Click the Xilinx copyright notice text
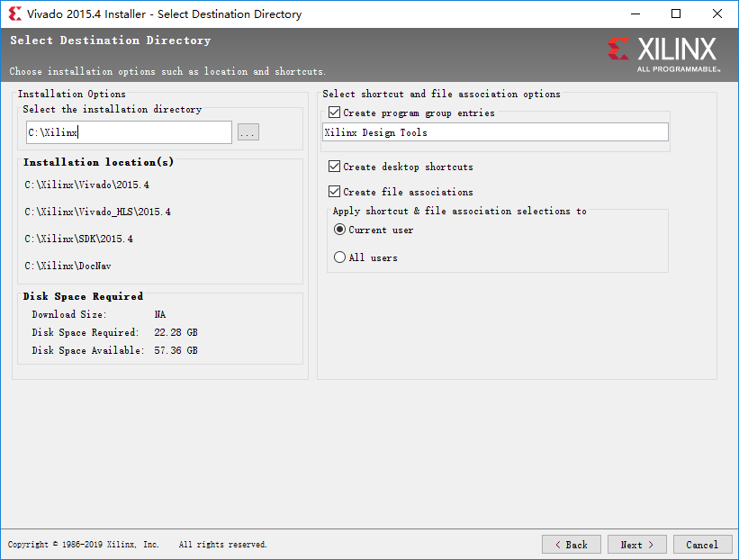This screenshot has width=739, height=560. coord(137,545)
